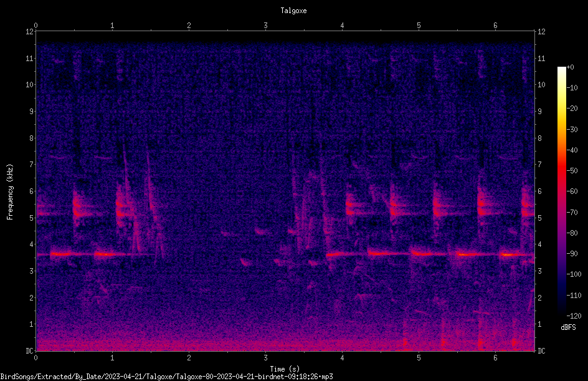Click the 10 kHz label on right axis
This screenshot has width=588, height=381.
tap(541, 85)
